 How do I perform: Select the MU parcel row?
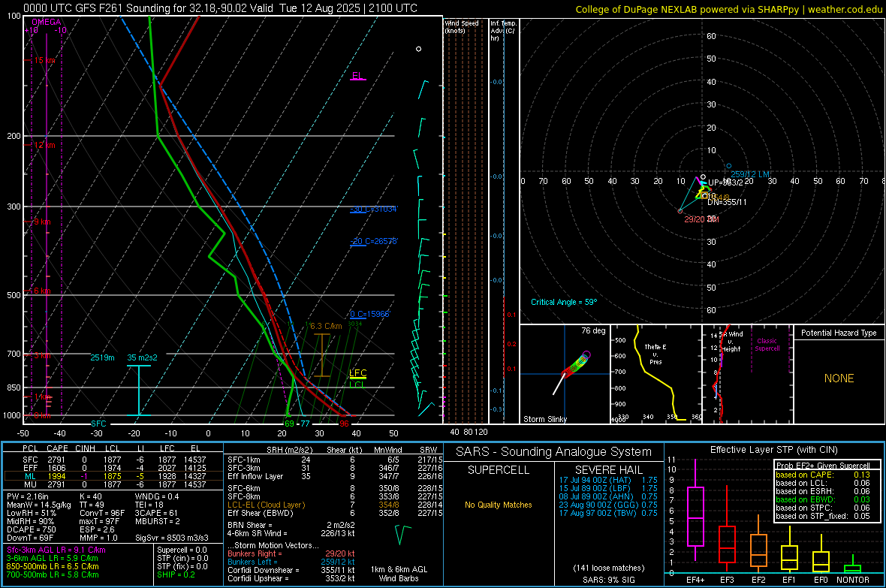[114, 484]
